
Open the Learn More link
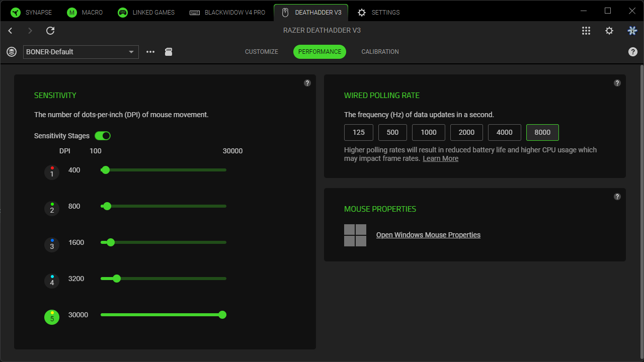pos(441,159)
